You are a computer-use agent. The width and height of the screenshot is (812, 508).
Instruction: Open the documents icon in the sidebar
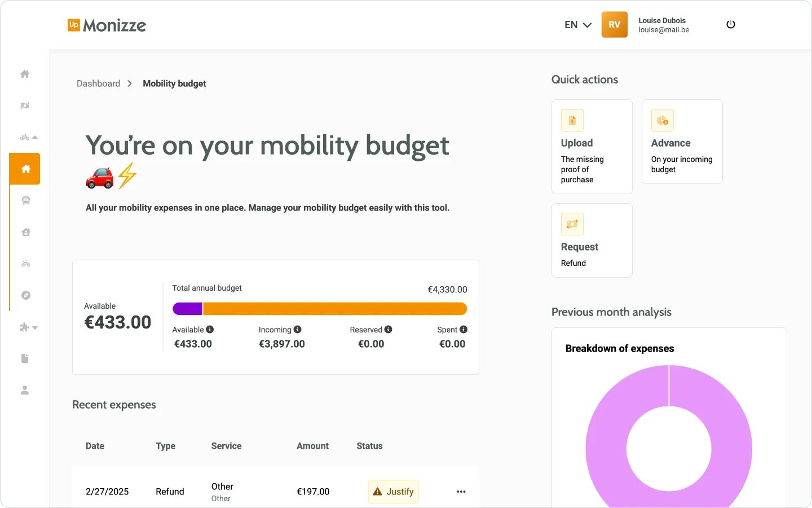25,358
